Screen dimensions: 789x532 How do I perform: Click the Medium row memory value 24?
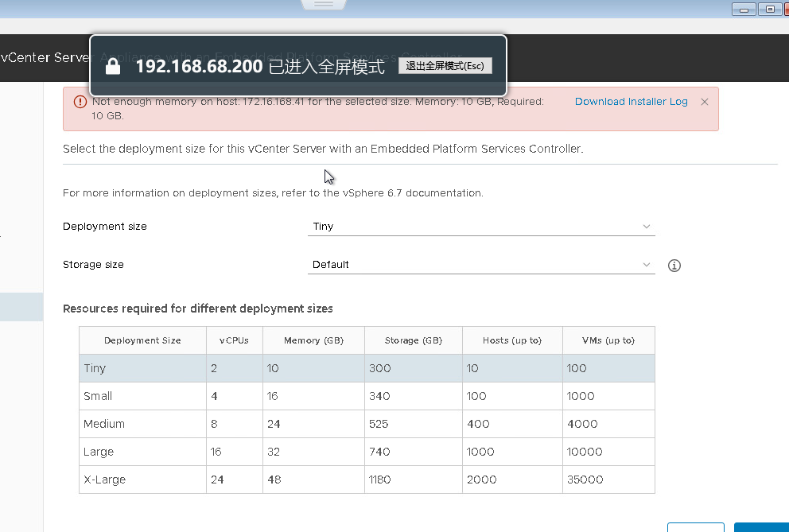tap(274, 424)
